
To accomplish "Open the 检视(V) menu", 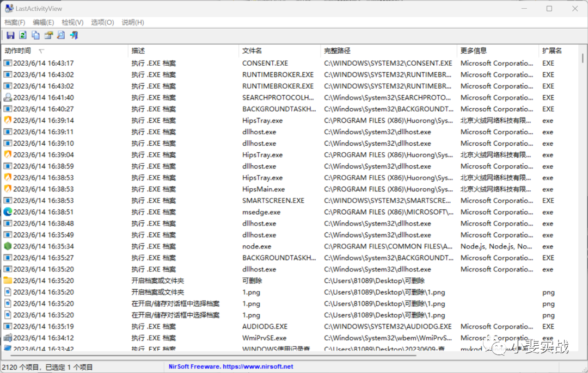I will 72,22.
